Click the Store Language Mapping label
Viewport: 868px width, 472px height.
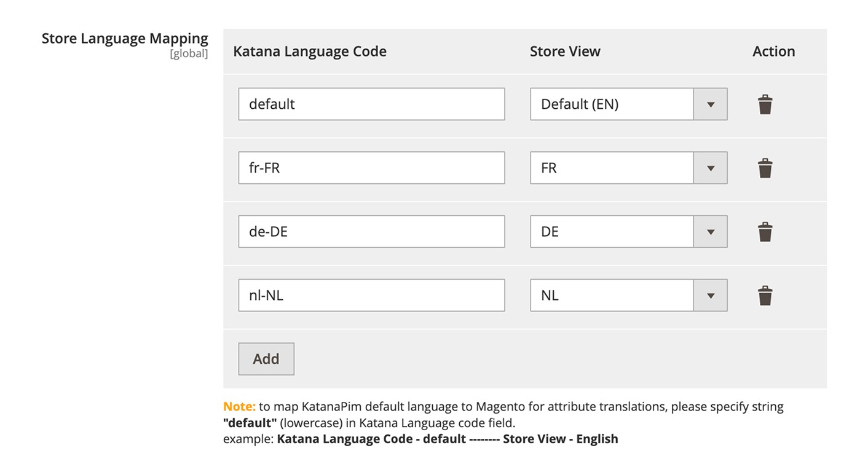tap(125, 39)
